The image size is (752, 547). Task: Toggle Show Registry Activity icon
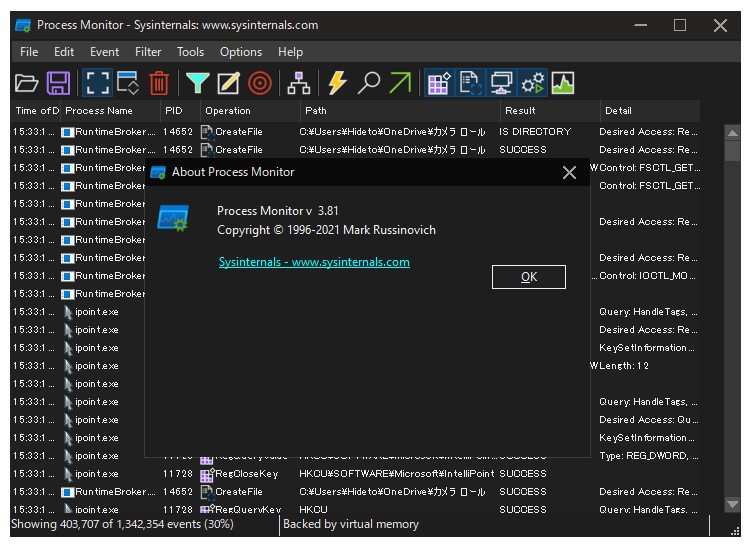coord(439,83)
